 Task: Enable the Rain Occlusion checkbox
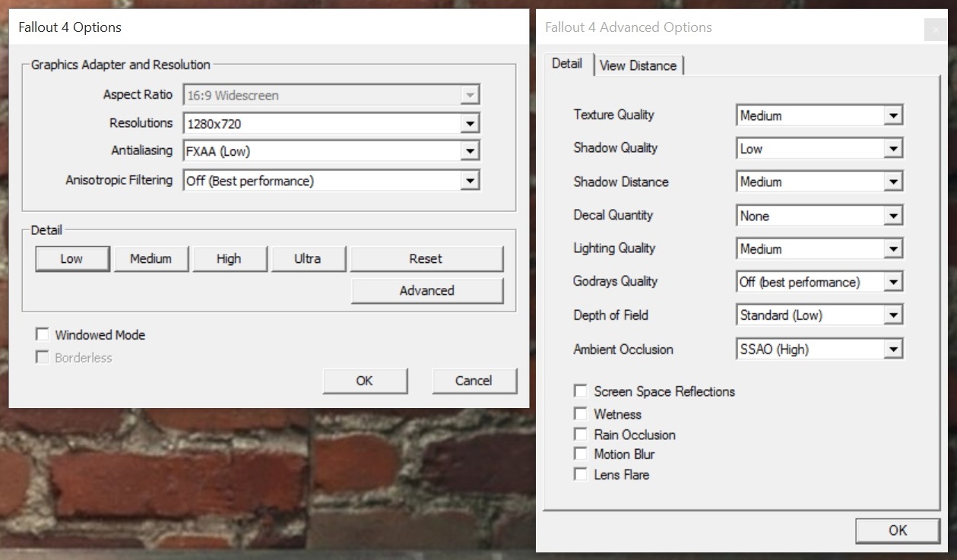pos(581,435)
